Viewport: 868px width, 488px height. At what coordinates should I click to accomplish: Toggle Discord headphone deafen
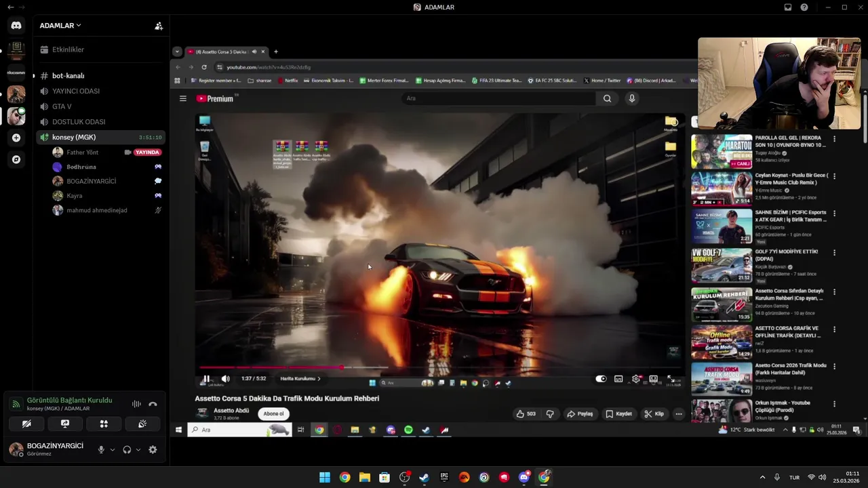127,449
